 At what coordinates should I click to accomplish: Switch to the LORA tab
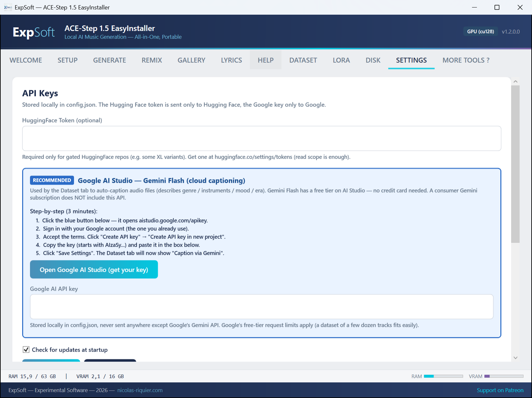(341, 60)
